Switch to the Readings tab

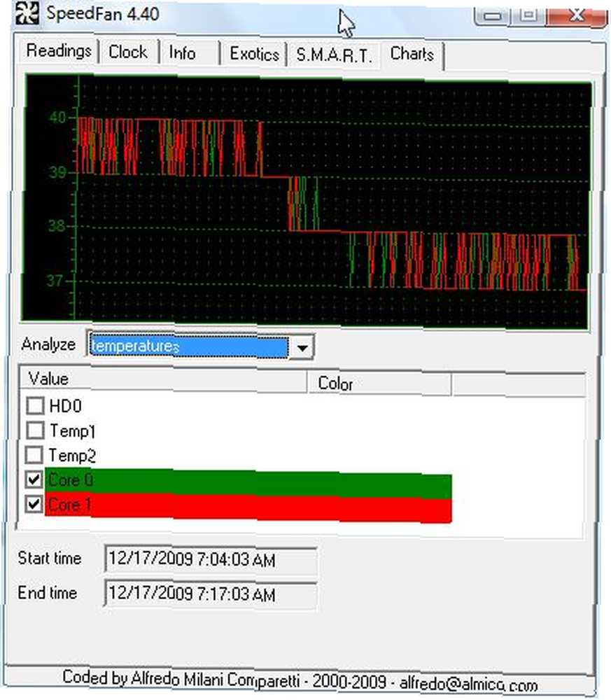[59, 51]
